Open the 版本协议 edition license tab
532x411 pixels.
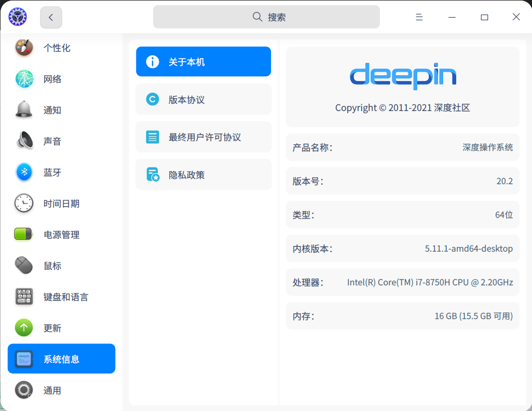pyautogui.click(x=203, y=100)
